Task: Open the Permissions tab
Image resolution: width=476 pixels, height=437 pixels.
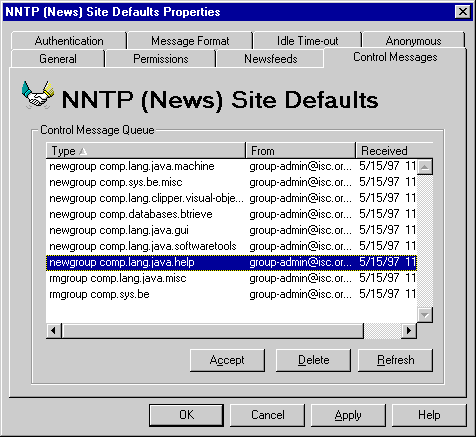Action: click(x=161, y=59)
